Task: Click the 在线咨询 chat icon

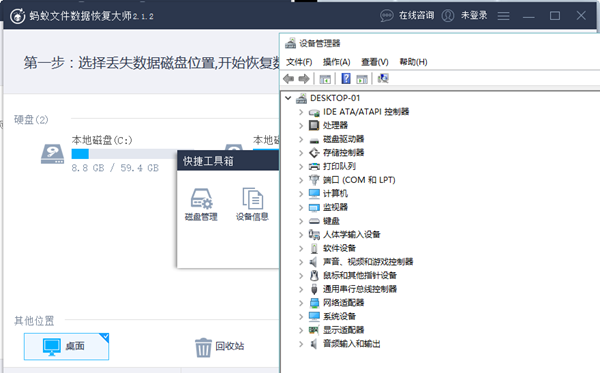Action: [386, 16]
